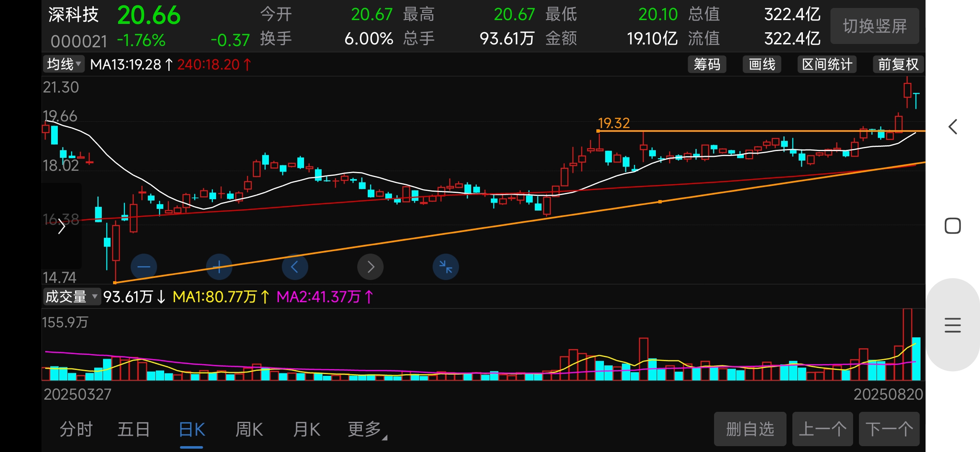The height and width of the screenshot is (452, 980).
Task: Tap red 240:18.20 moving average label
Action: 214,64
